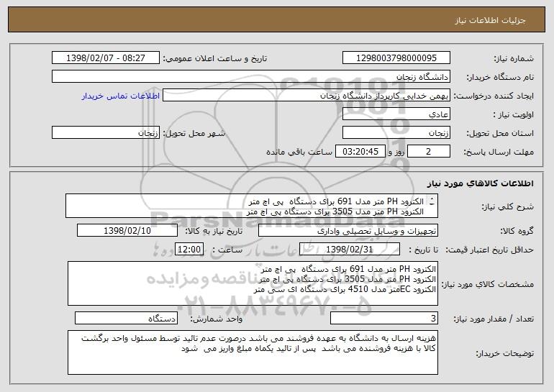The image size is (554, 392).
Task: Open buyer contact information link
Action: (121, 96)
